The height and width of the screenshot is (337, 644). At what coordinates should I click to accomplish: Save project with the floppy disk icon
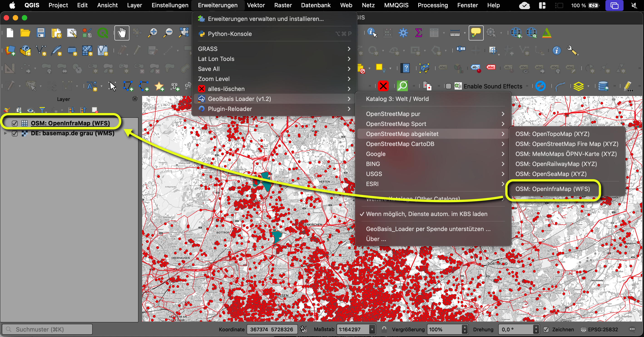[x=41, y=33]
